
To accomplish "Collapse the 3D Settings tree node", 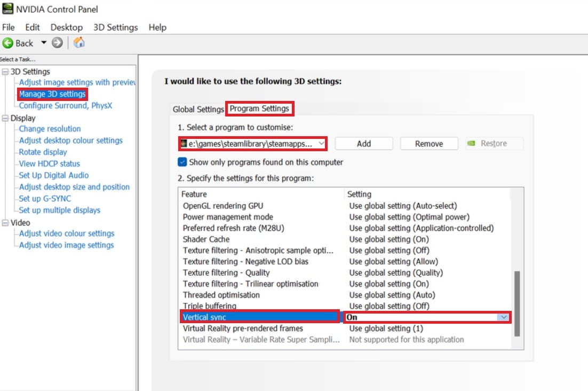I will (5, 72).
